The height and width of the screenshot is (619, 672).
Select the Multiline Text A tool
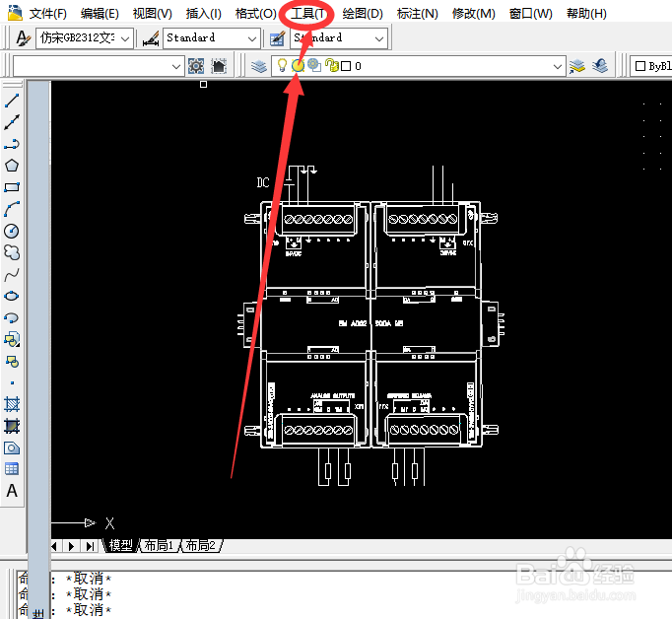(x=12, y=491)
